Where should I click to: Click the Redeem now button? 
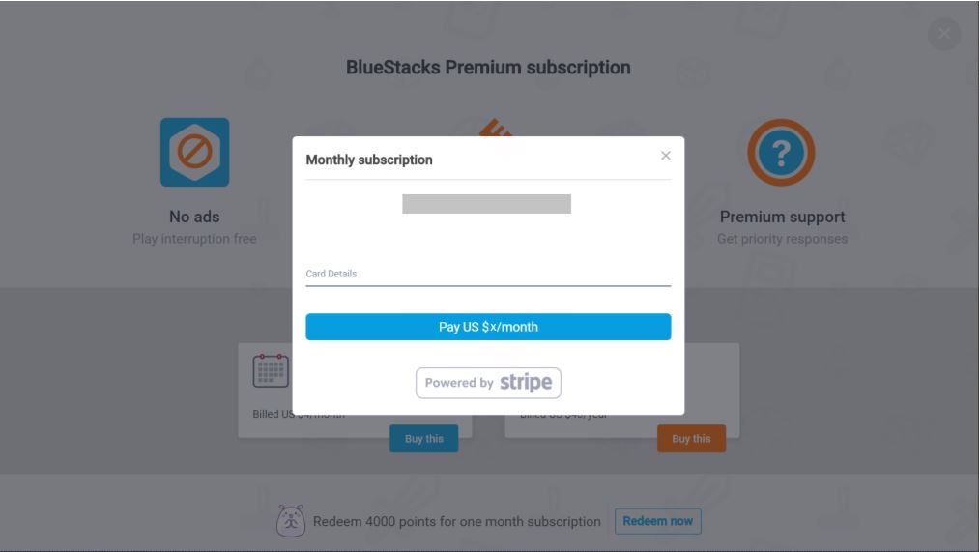(x=657, y=521)
